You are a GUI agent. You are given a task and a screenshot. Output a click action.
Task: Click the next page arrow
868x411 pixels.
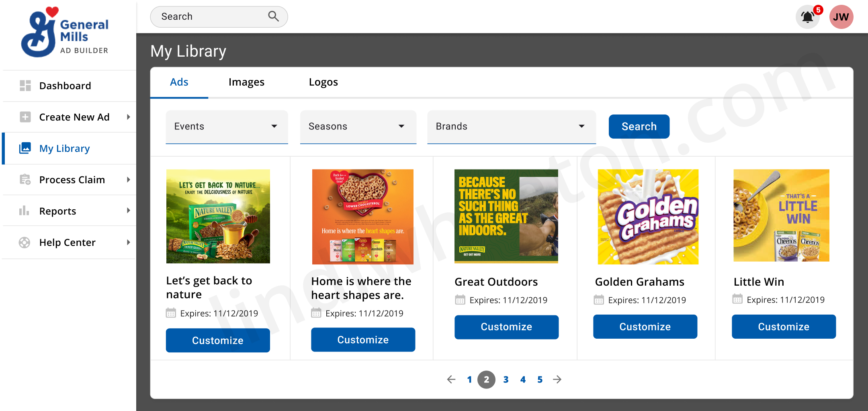click(x=557, y=379)
